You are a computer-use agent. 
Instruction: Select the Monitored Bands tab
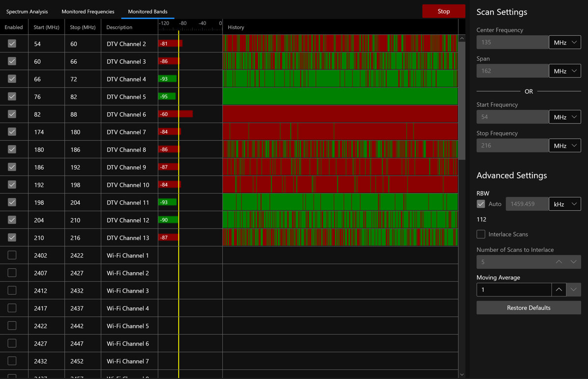coord(148,12)
